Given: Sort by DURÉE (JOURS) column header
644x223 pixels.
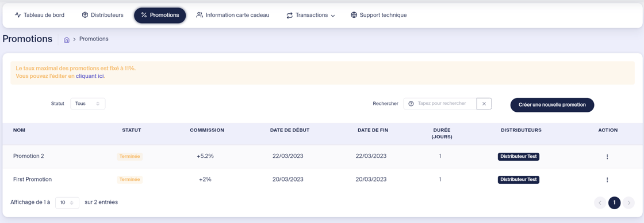Looking at the screenshot, I should [x=443, y=133].
